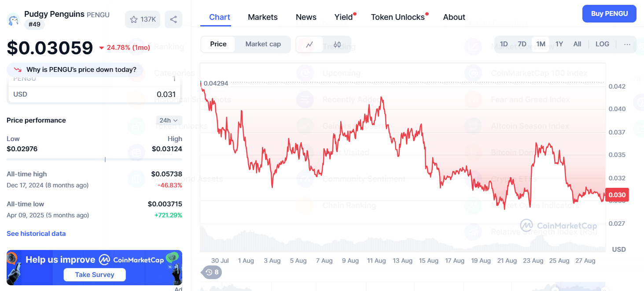Click the red downtrend arrow icon
This screenshot has height=291, width=644.
click(x=18, y=70)
